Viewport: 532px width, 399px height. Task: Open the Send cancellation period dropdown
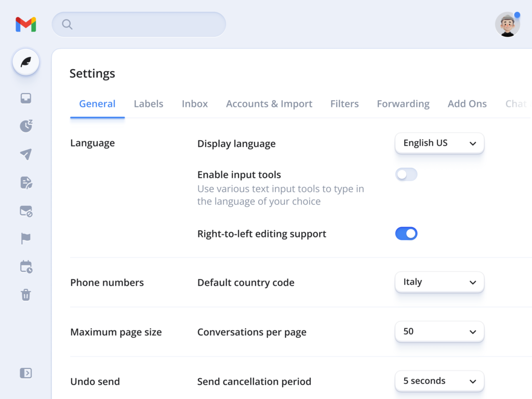440,381
